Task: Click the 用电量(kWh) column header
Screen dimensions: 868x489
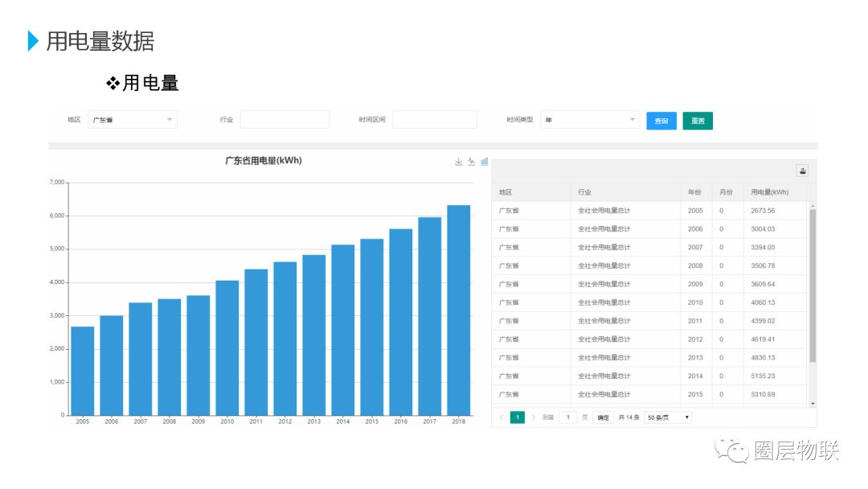Action: (x=769, y=192)
